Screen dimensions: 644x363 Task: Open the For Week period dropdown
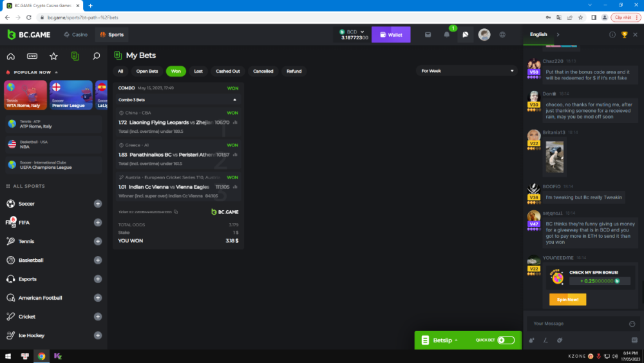pyautogui.click(x=467, y=71)
